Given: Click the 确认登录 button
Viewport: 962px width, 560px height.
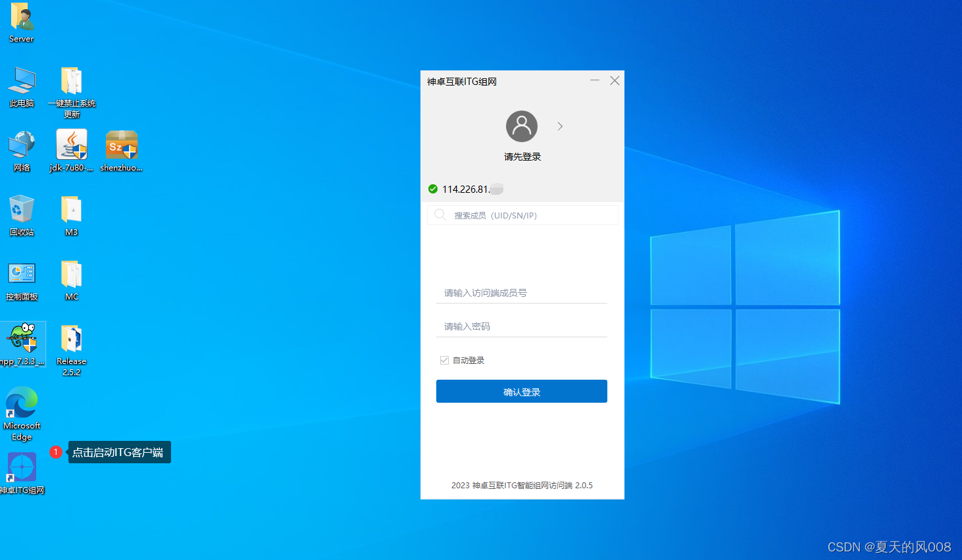Looking at the screenshot, I should click(x=522, y=392).
